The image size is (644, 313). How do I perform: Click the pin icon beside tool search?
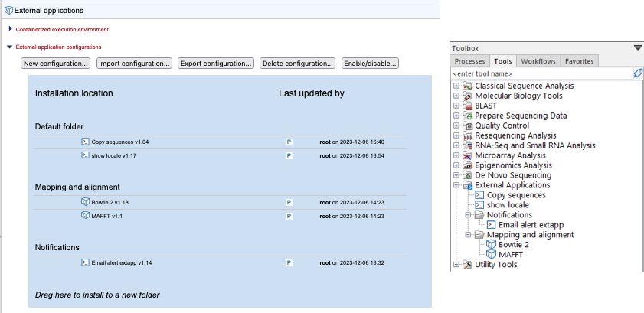click(x=638, y=73)
